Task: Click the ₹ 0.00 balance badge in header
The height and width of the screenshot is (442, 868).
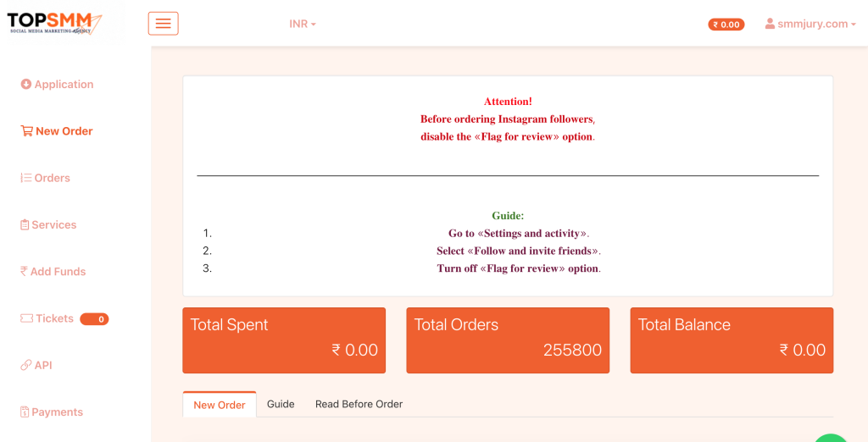Action: pyautogui.click(x=726, y=25)
